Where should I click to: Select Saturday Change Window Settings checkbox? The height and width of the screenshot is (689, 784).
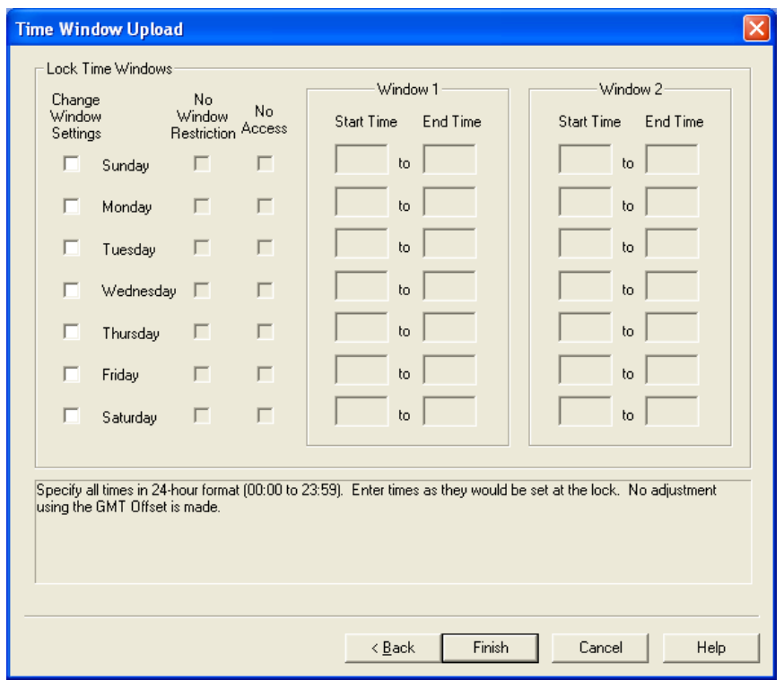pyautogui.click(x=72, y=416)
